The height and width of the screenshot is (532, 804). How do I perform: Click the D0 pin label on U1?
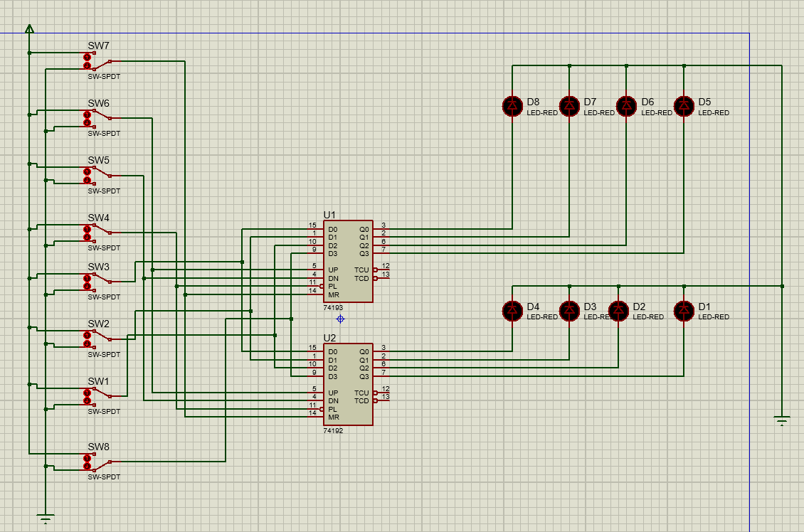pyautogui.click(x=333, y=230)
